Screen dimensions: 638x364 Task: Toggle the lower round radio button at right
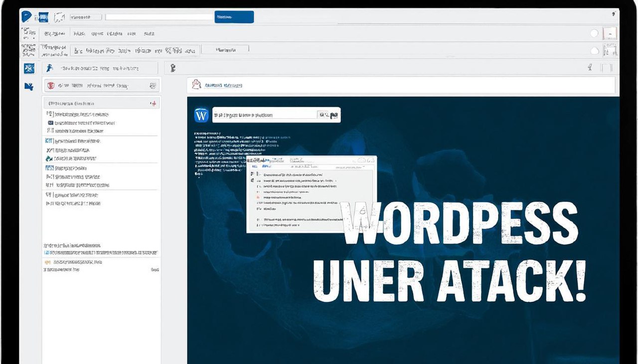coord(594,50)
